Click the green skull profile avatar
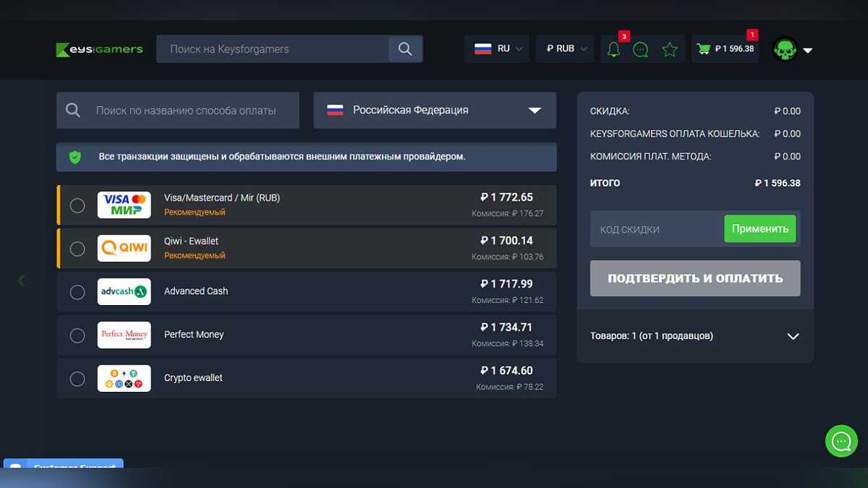 785,50
